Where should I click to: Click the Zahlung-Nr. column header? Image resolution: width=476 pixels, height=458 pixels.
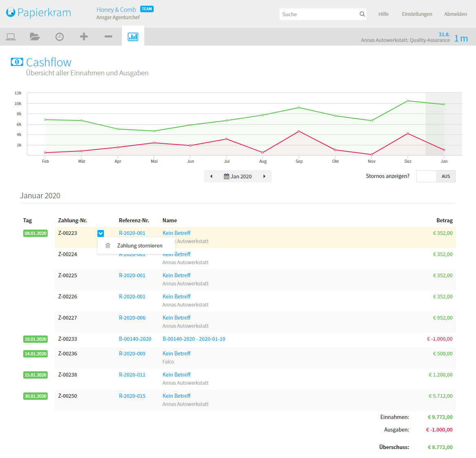(73, 221)
